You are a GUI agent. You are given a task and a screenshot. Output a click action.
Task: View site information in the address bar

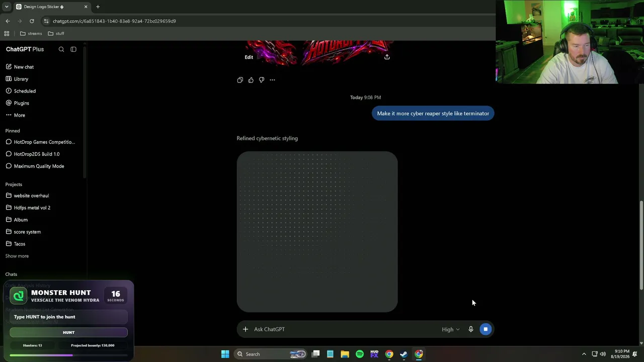pyautogui.click(x=46, y=21)
